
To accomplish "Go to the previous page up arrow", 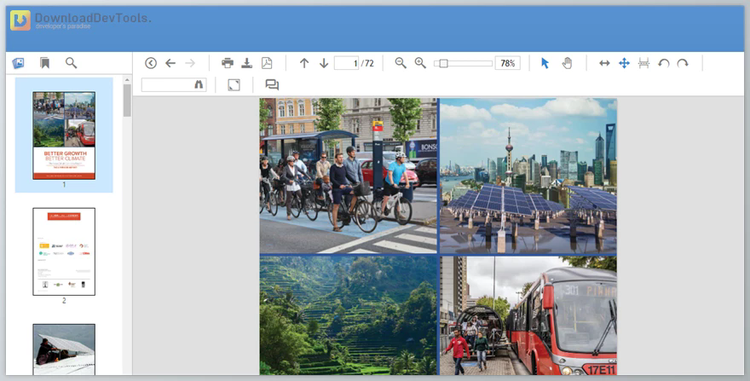I will [304, 63].
